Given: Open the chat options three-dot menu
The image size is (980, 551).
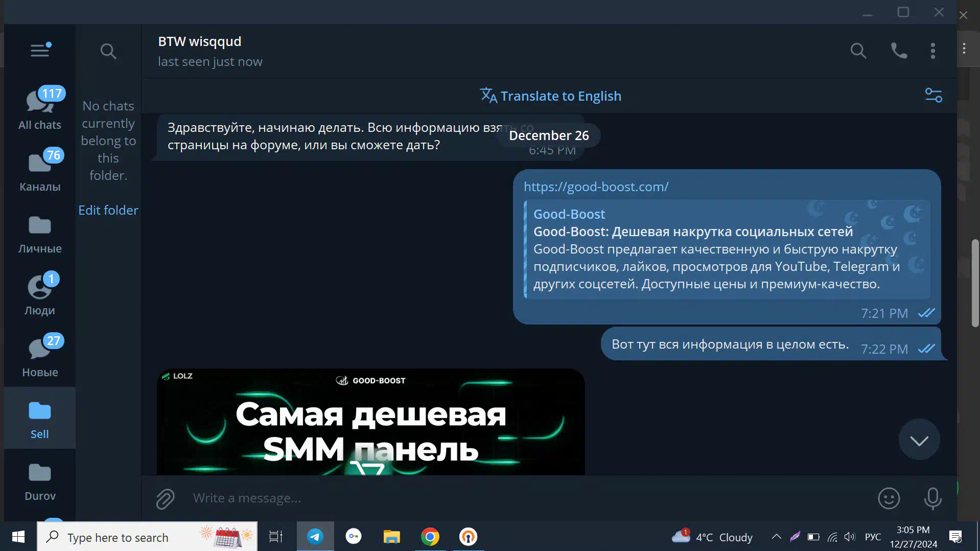Looking at the screenshot, I should click(x=932, y=51).
